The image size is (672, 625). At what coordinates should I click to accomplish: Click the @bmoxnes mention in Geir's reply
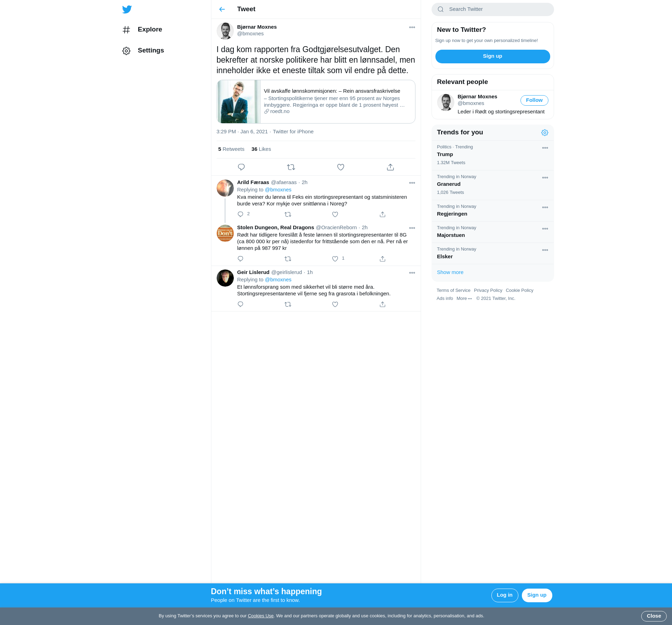click(278, 280)
